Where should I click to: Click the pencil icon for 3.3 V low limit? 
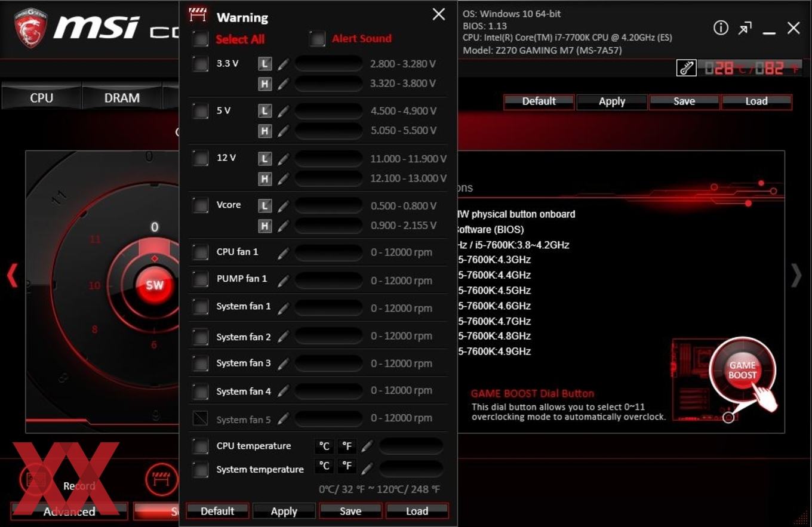coord(283,63)
